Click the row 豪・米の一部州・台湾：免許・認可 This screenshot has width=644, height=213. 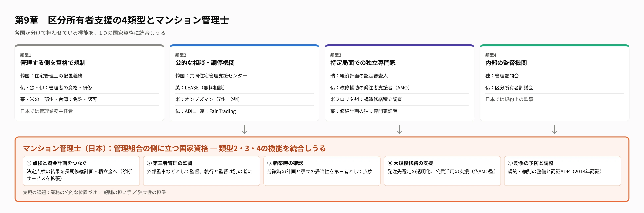tap(89, 99)
